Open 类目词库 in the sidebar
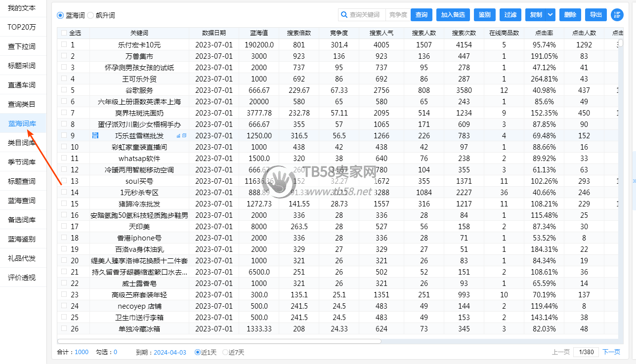This screenshot has height=364, width=636. (22, 143)
